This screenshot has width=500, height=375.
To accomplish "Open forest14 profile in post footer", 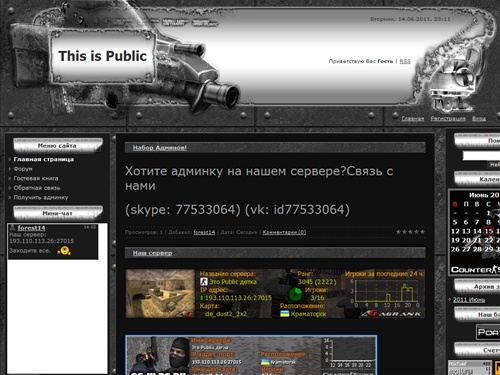I will coord(204,232).
